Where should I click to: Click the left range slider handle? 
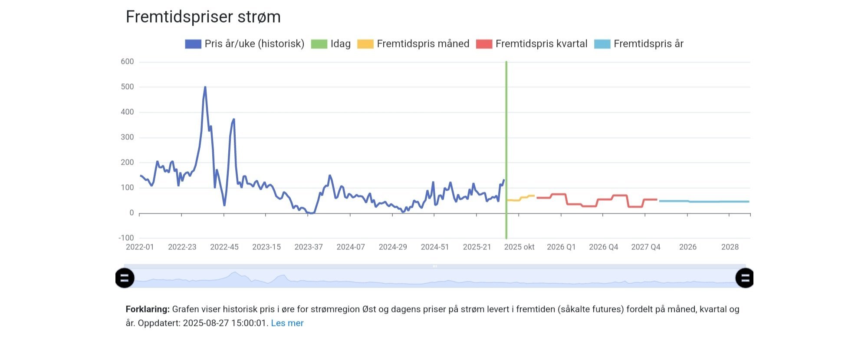coord(125,278)
